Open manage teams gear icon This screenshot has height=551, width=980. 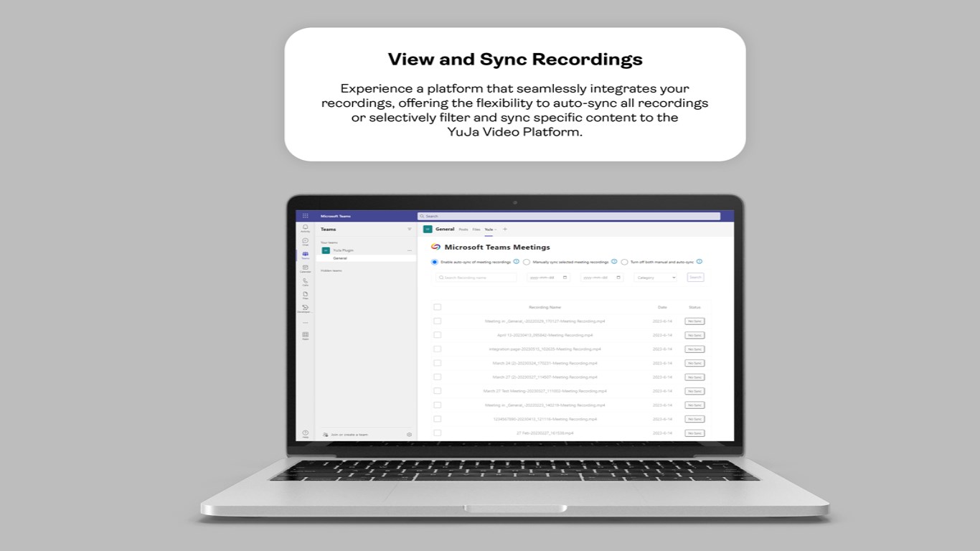pyautogui.click(x=409, y=435)
